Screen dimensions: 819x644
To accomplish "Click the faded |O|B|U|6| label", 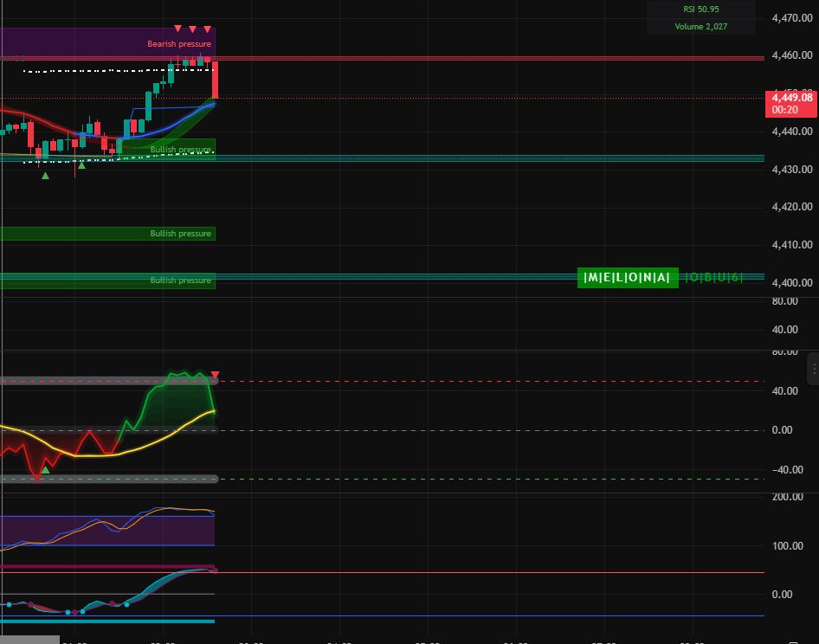I will click(x=713, y=277).
